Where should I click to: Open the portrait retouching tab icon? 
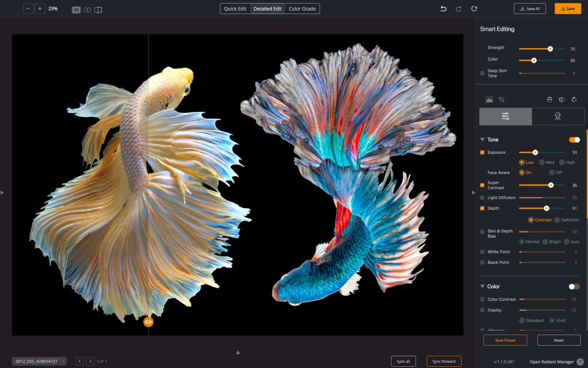(557, 117)
